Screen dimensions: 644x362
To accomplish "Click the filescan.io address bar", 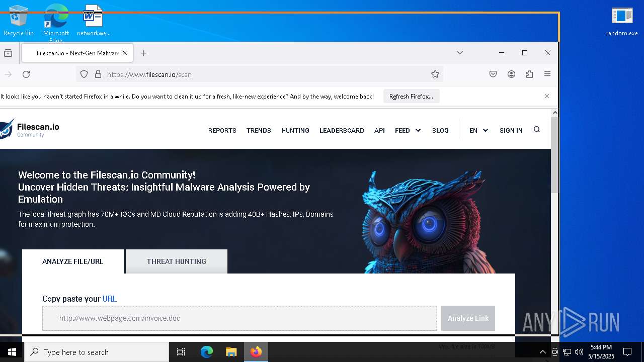I will [259, 74].
